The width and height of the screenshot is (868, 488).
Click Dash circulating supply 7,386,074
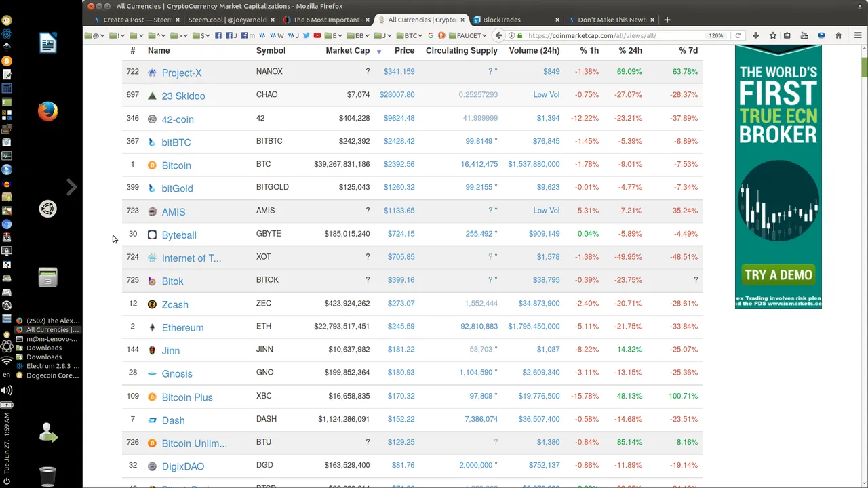(481, 419)
